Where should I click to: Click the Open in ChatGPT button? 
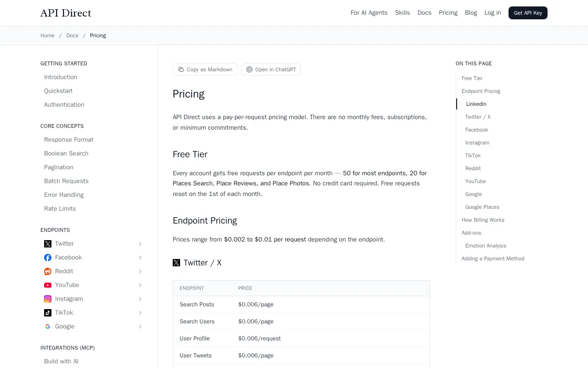(271, 69)
